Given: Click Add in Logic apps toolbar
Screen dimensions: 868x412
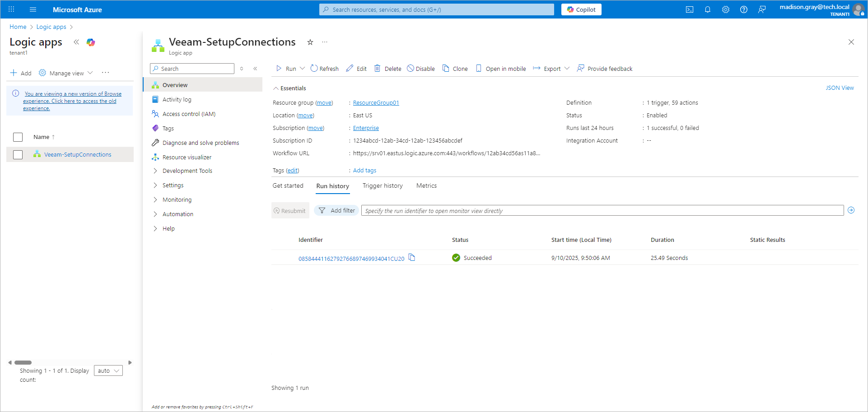Looking at the screenshot, I should pyautogui.click(x=21, y=73).
